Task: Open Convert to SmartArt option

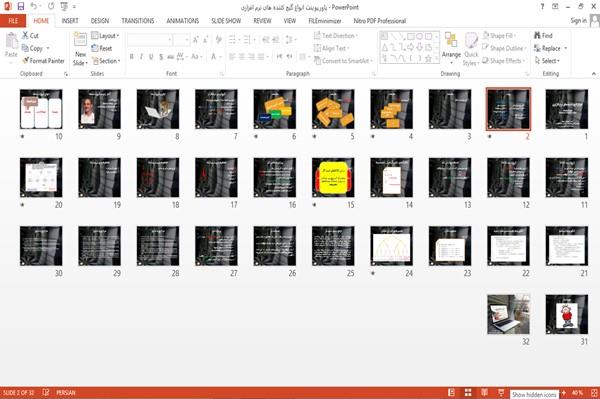Action: [x=343, y=61]
